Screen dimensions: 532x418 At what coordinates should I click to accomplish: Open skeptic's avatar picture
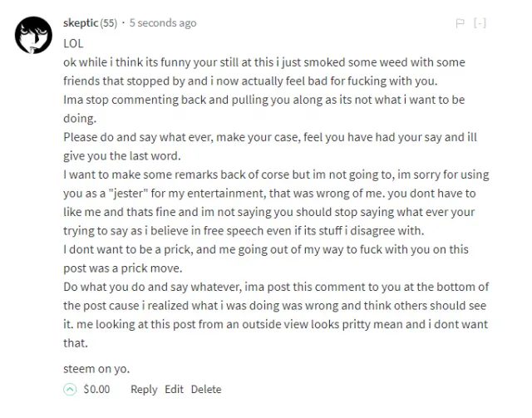click(x=33, y=35)
